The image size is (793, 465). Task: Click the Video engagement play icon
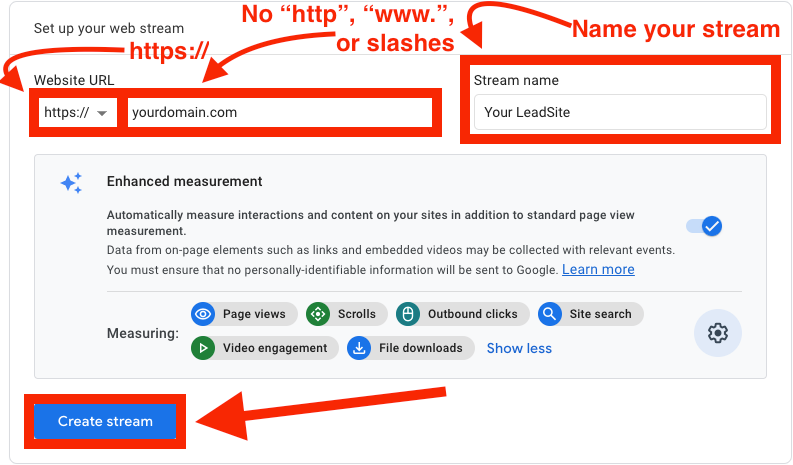click(x=204, y=348)
